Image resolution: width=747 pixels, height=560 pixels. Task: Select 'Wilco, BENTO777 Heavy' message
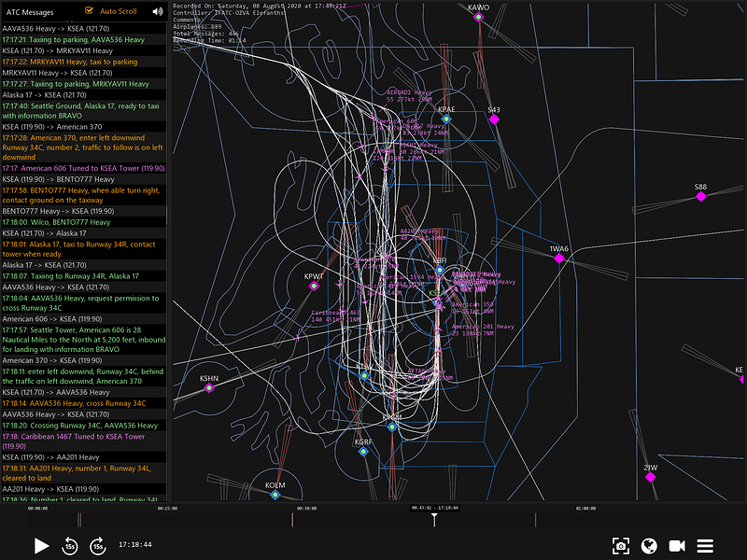tap(84, 222)
